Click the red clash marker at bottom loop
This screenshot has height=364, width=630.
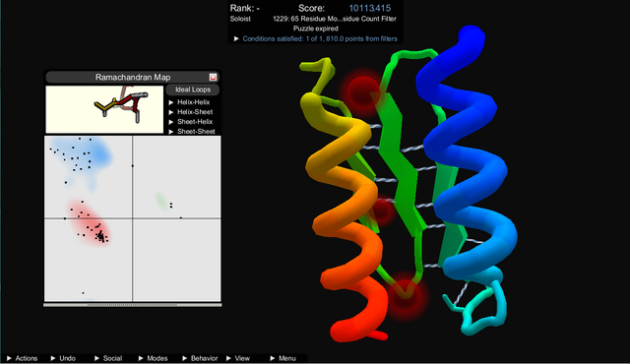[405, 296]
